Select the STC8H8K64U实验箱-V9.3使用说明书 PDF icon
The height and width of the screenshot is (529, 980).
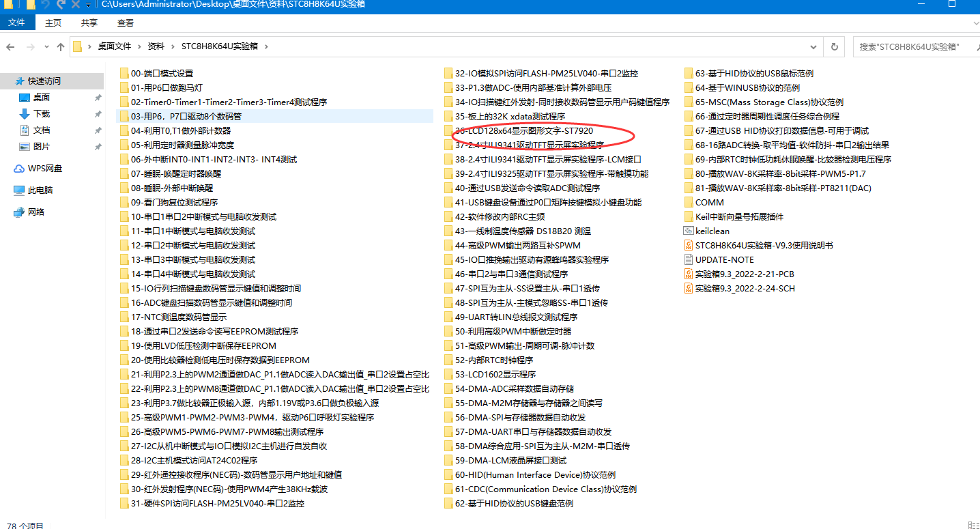tap(689, 245)
